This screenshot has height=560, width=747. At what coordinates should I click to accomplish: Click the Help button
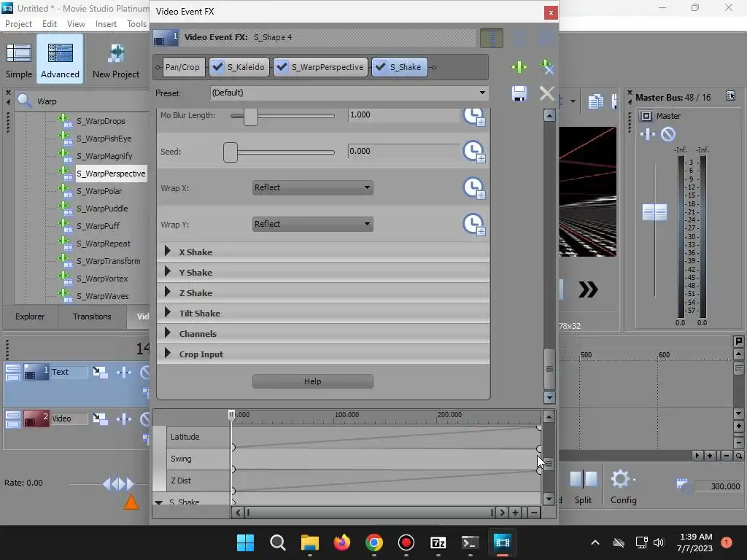tap(312, 381)
